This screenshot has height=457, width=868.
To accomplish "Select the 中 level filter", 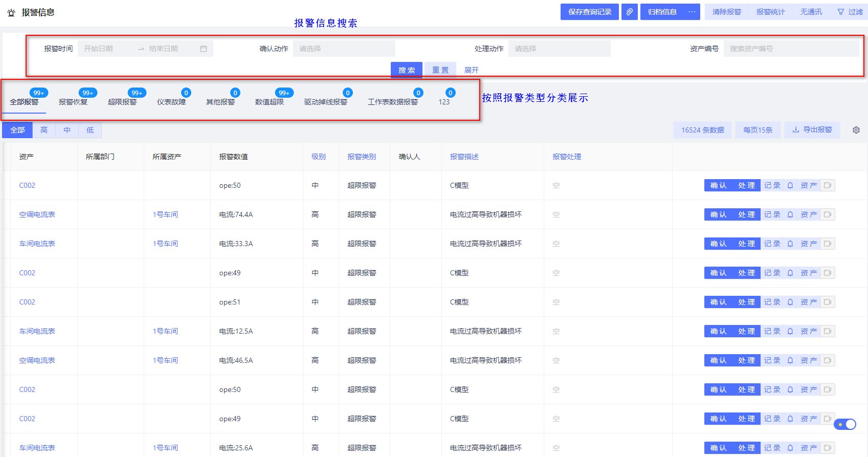I will tap(67, 130).
